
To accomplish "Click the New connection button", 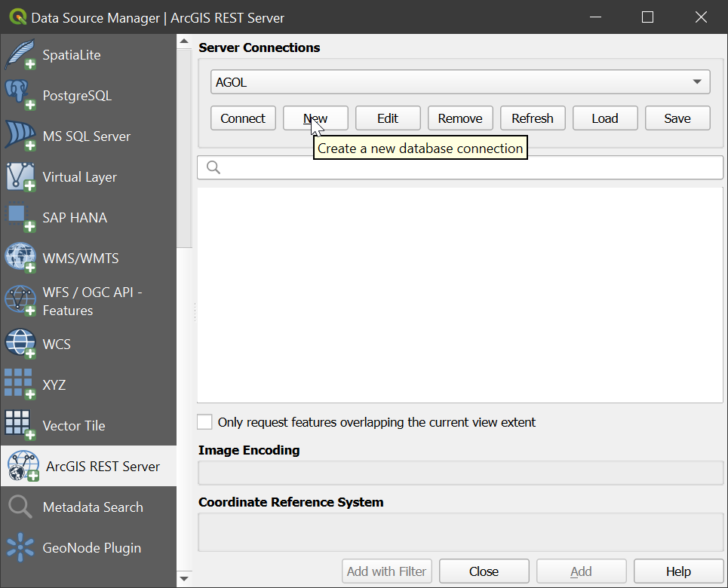I will (x=315, y=118).
